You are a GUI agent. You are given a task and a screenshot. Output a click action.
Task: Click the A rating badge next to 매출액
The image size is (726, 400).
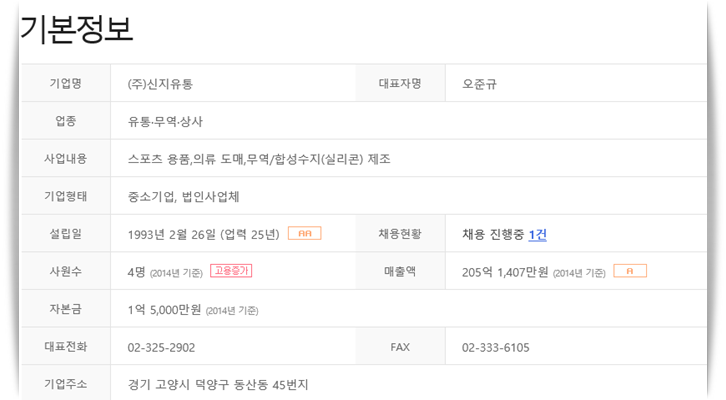coord(630,271)
